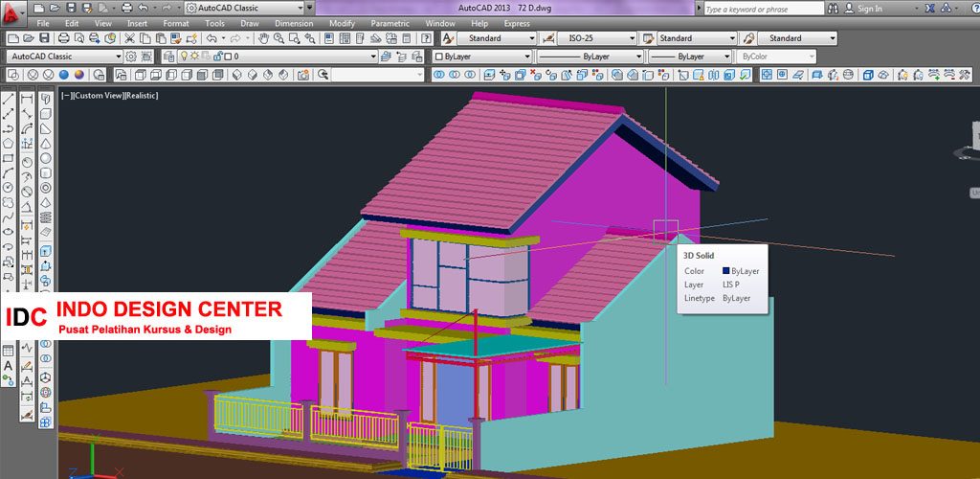This screenshot has width=980, height=479.
Task: Click the Workspace Settings gear icon
Action: 131,57
